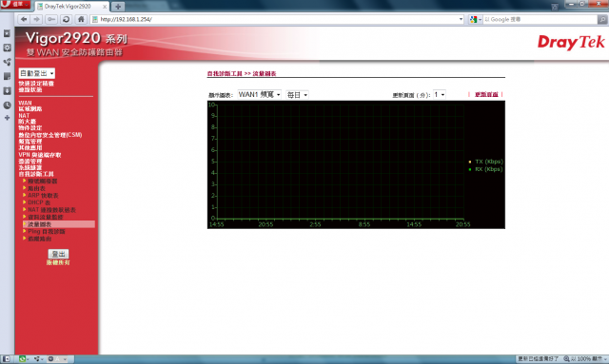The height and width of the screenshot is (364, 609).
Task: Click the key-shaped password wand icon
Action: click(x=51, y=19)
